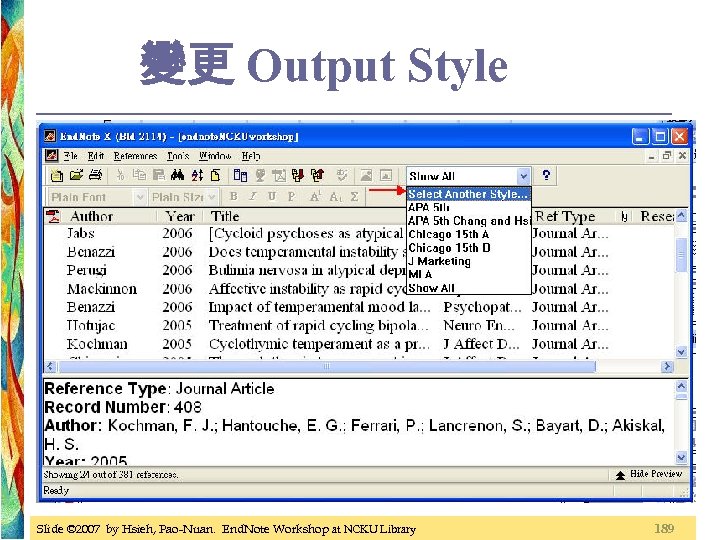Toggle Subscript formatting button

point(335,197)
